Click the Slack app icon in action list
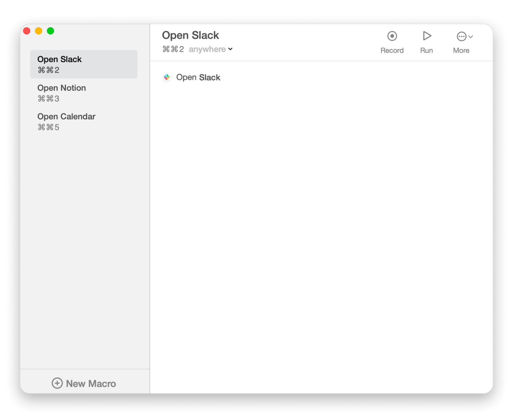The height and width of the screenshot is (420, 513). [167, 77]
